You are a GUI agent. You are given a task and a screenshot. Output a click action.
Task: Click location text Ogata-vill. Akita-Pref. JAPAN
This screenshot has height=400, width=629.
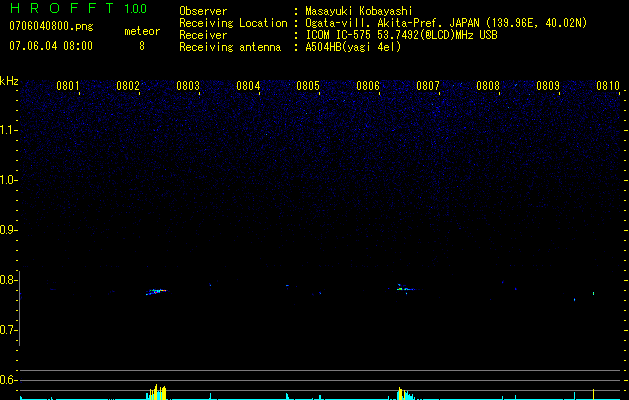click(x=392, y=23)
